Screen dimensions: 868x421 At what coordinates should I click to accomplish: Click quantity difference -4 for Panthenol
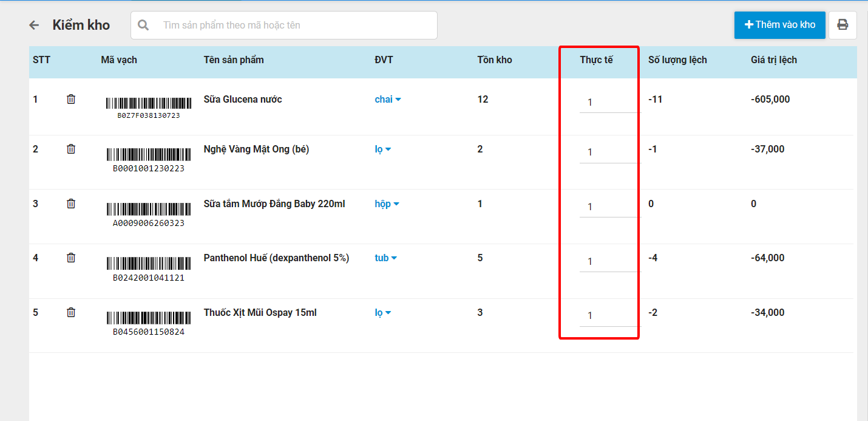653,258
